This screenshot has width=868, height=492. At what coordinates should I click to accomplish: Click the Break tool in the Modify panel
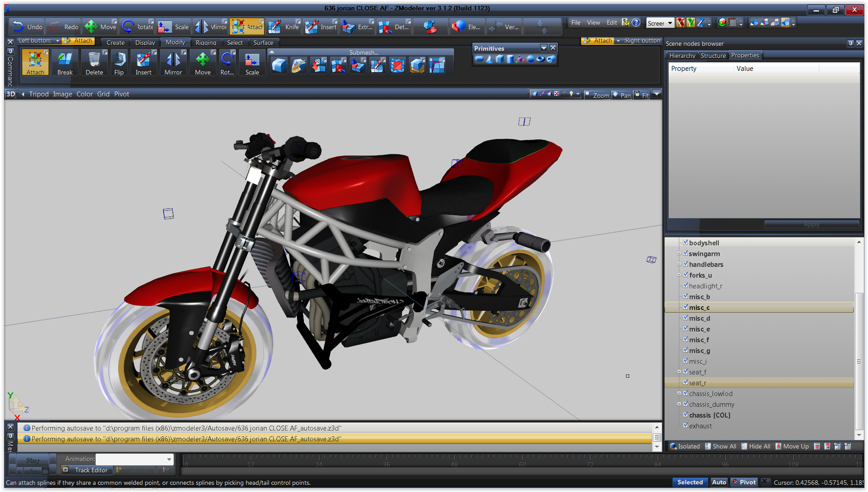(x=65, y=63)
